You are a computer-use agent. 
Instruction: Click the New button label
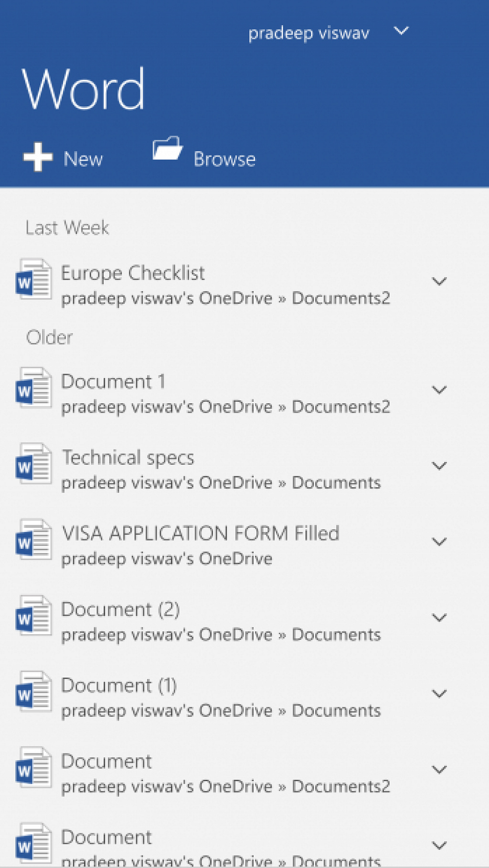point(83,159)
